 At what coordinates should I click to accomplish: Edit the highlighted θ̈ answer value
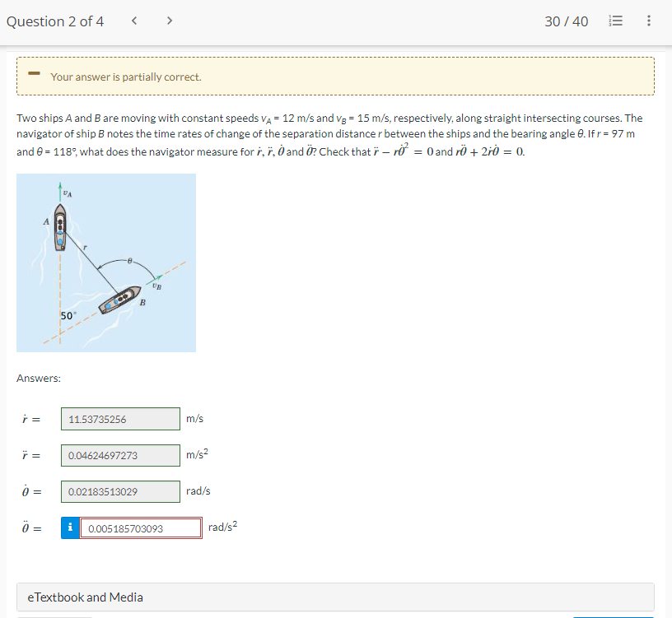(140, 527)
